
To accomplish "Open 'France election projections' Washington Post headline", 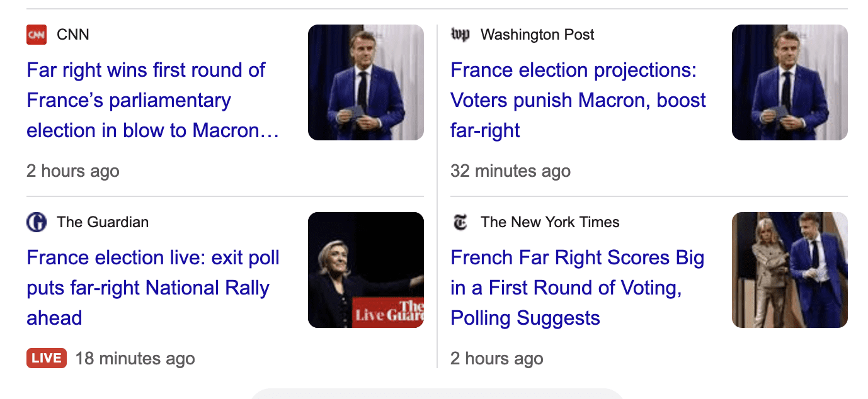I will 578,100.
